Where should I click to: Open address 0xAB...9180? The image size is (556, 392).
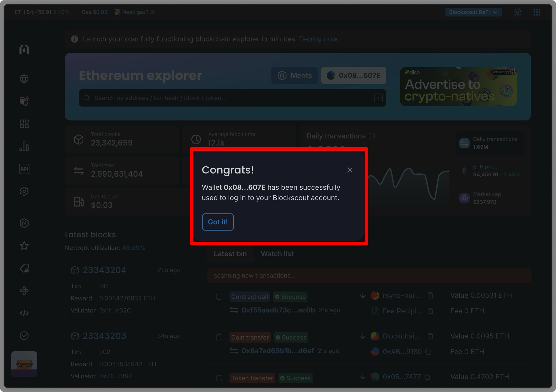click(x=402, y=352)
